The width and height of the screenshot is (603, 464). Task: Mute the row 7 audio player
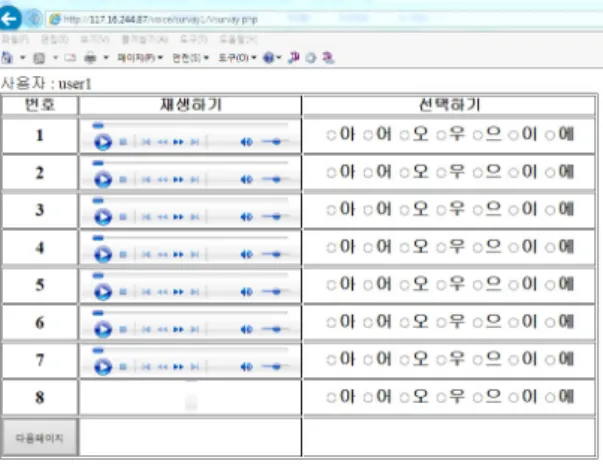pos(246,367)
